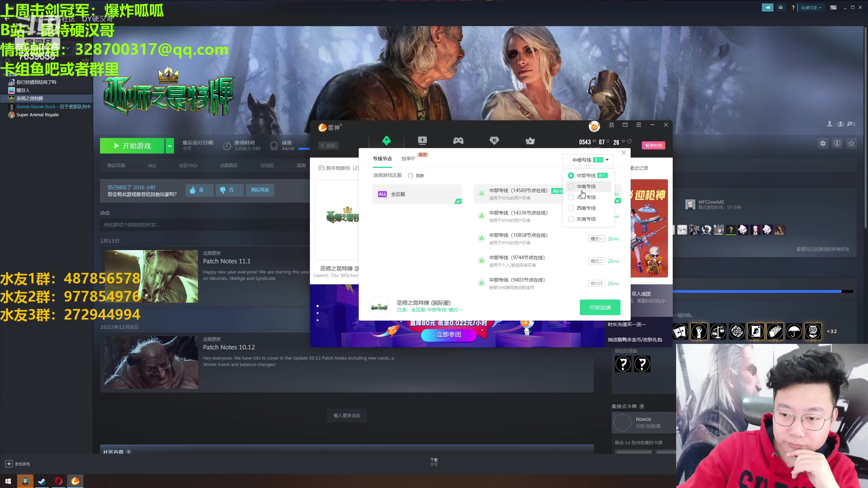
Task: Expand the arrow beside 开始游戏 button
Action: point(170,146)
